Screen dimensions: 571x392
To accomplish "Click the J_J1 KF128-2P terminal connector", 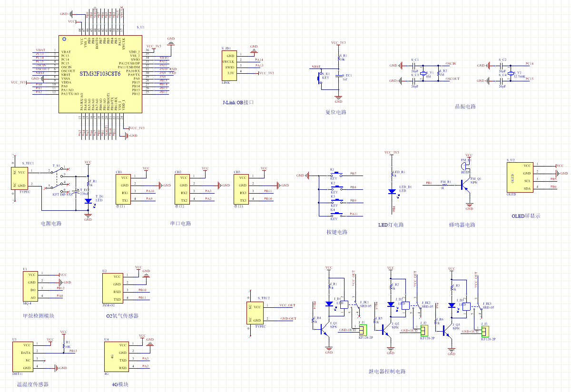I will 362,330.
